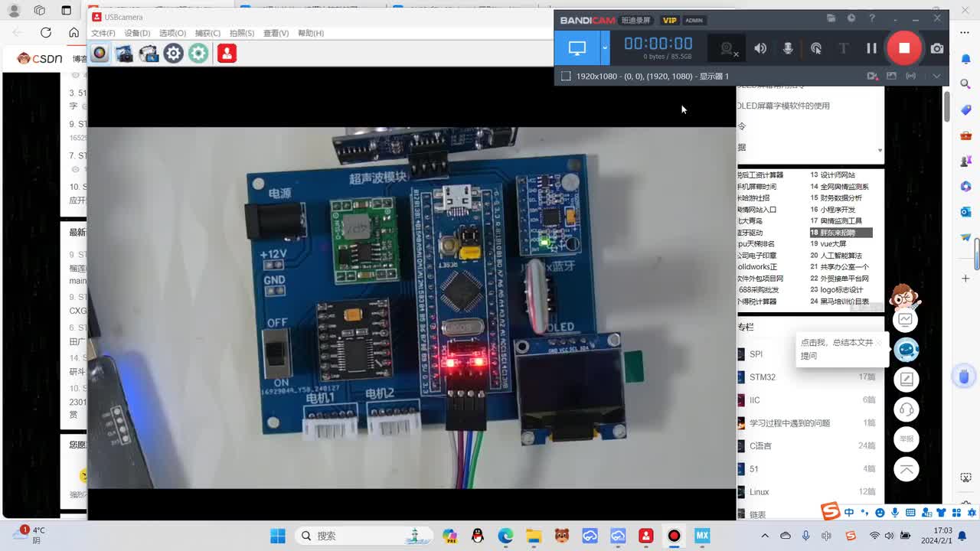Screen dimensions: 980x551
Task: Expand Bandicam recording mode dropdown arrow
Action: (x=605, y=48)
